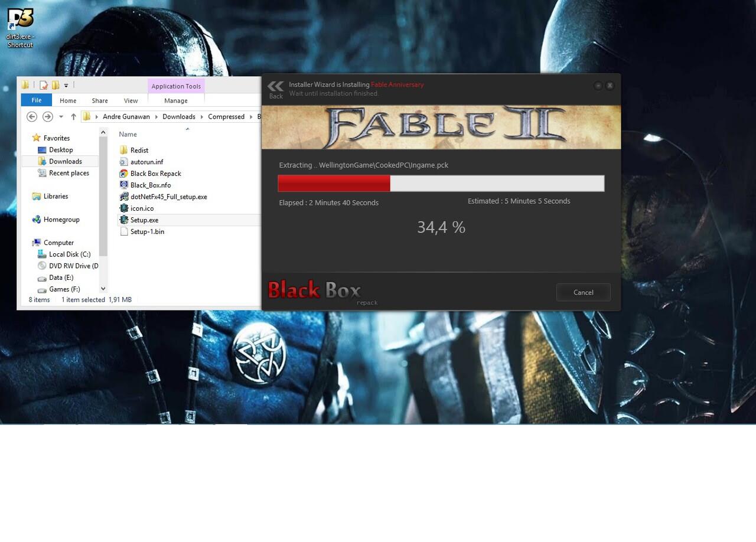Open the File tab in Explorer
The image size is (756, 542).
(37, 100)
